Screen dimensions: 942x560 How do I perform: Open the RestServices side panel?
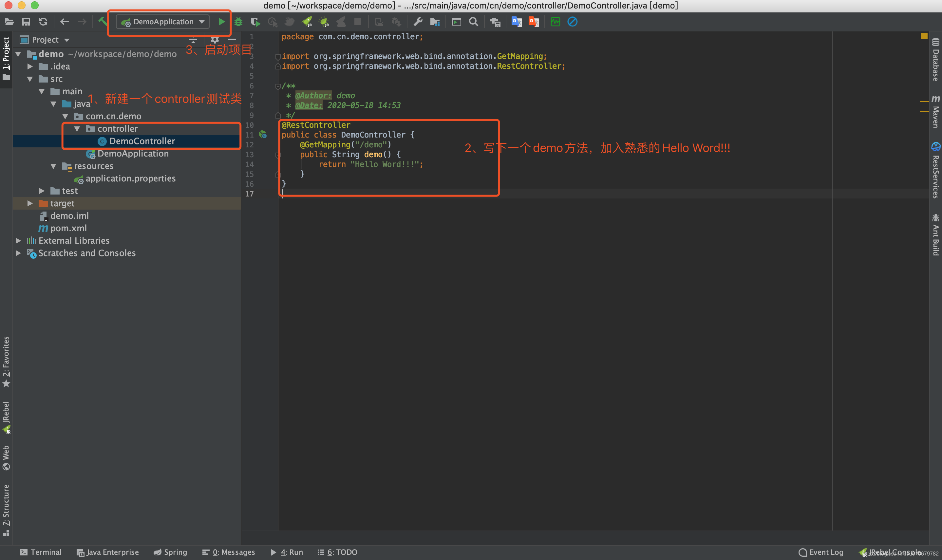pyautogui.click(x=935, y=171)
